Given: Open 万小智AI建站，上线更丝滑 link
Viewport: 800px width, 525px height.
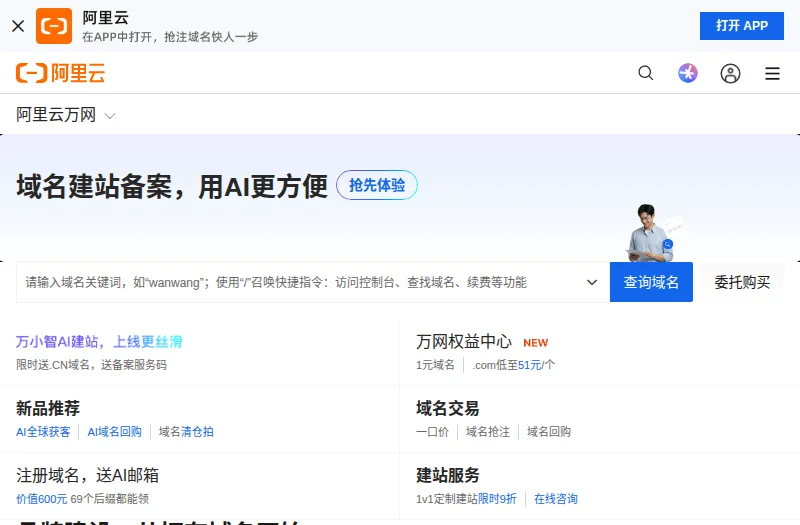Looking at the screenshot, I should [x=99, y=341].
